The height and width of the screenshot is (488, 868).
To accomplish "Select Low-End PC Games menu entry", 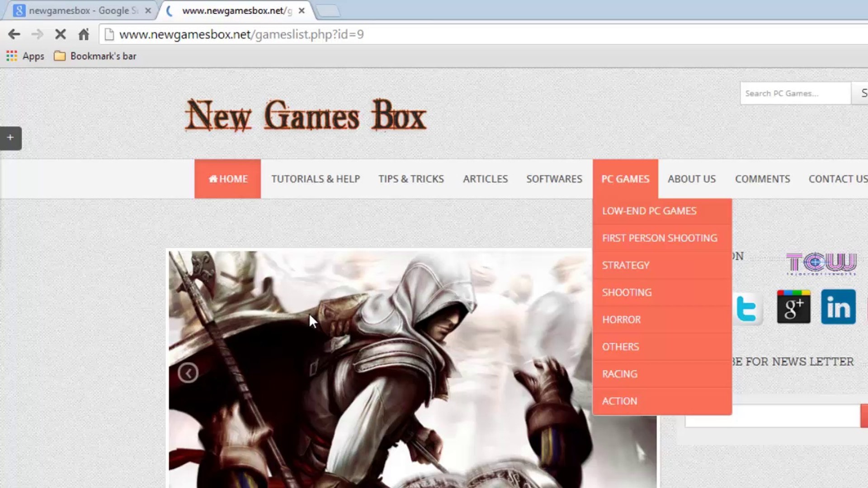I will click(649, 211).
